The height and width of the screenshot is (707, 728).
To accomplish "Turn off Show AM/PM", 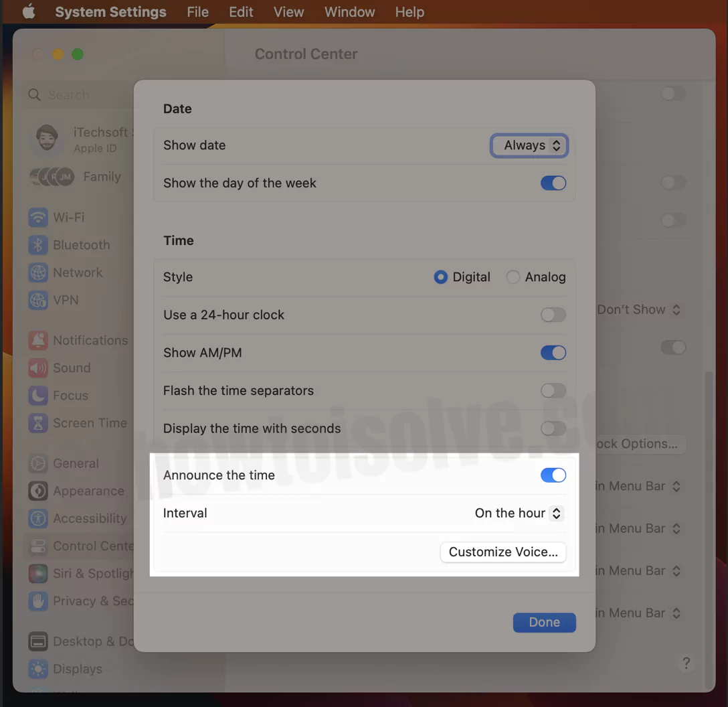I will point(553,353).
